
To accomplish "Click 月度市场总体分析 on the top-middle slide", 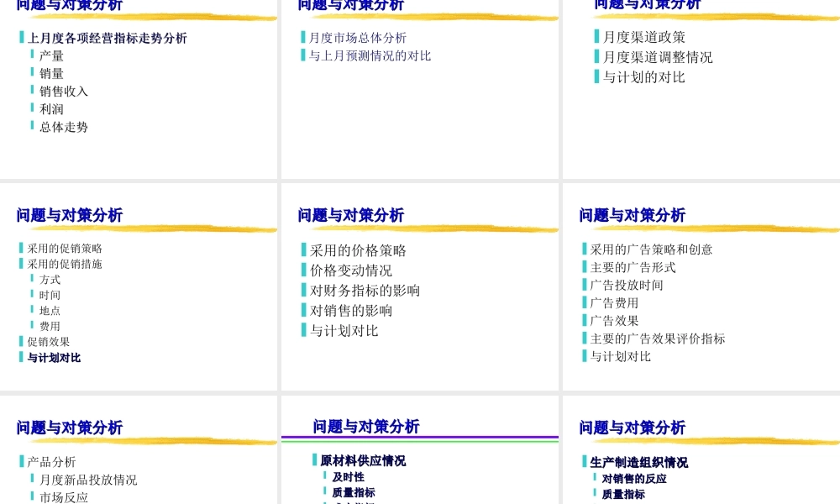I will coord(358,37).
